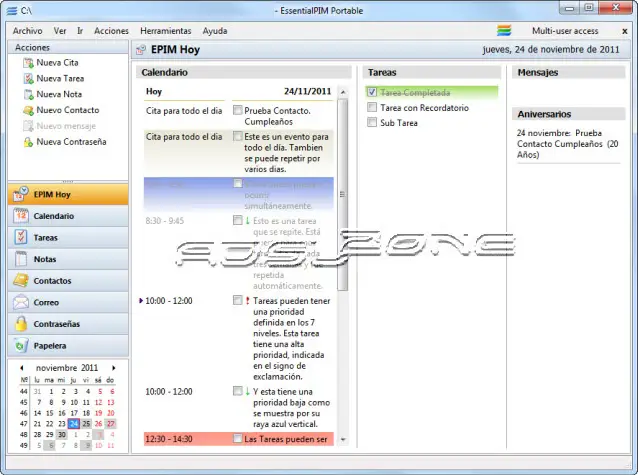Image resolution: width=638 pixels, height=475 pixels.
Task: Check the 'Y esta tiene una prioridad baja' checkbox
Action: coord(238,391)
